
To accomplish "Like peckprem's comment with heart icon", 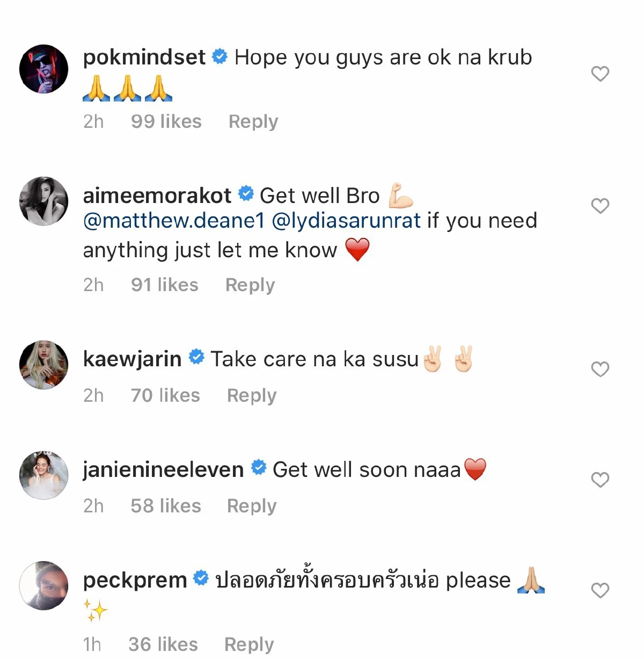I will (599, 590).
